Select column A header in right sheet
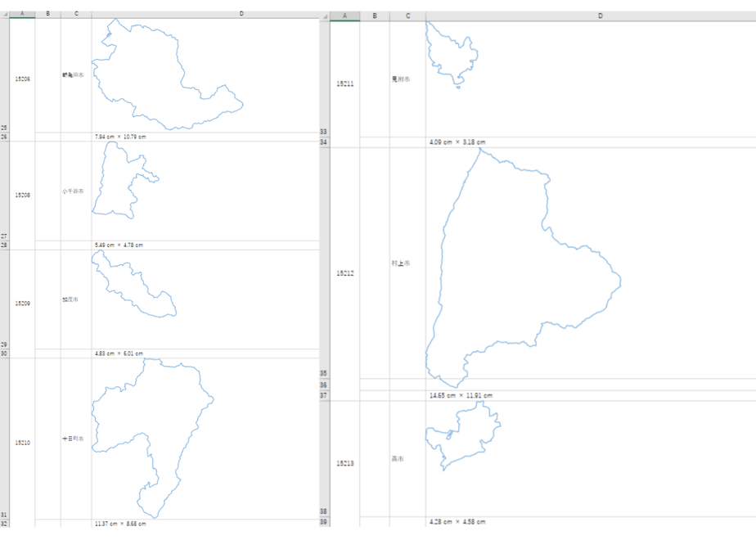The width and height of the screenshot is (756, 540). (344, 16)
